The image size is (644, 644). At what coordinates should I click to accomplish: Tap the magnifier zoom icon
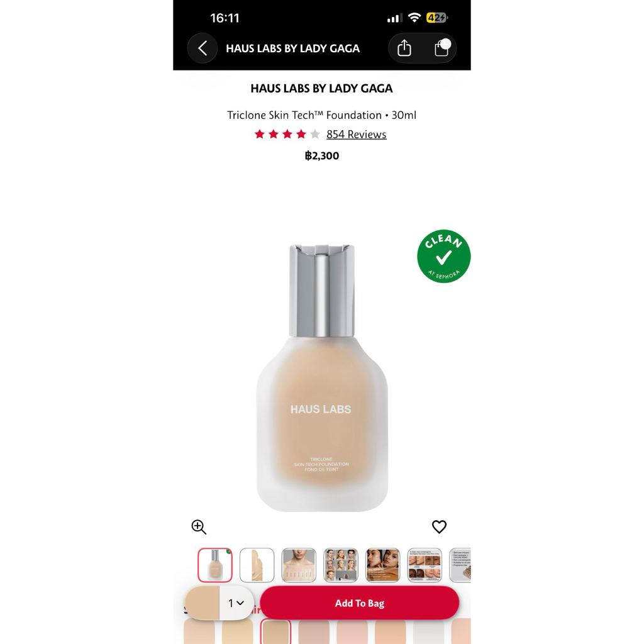pyautogui.click(x=199, y=526)
